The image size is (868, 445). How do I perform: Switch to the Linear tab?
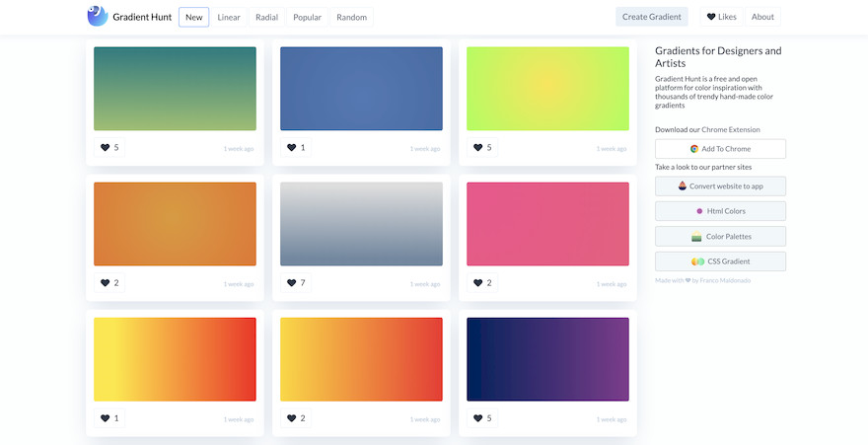point(228,17)
